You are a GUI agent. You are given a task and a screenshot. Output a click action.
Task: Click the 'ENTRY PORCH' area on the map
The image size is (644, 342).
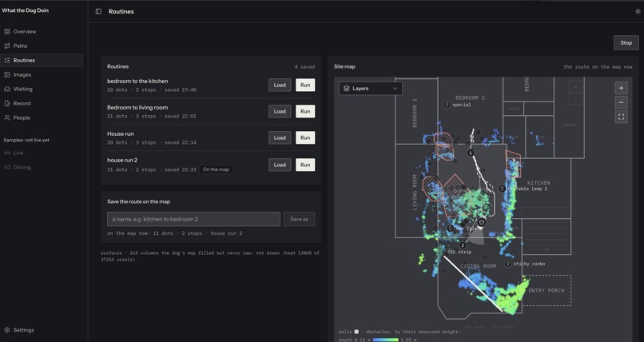click(547, 291)
